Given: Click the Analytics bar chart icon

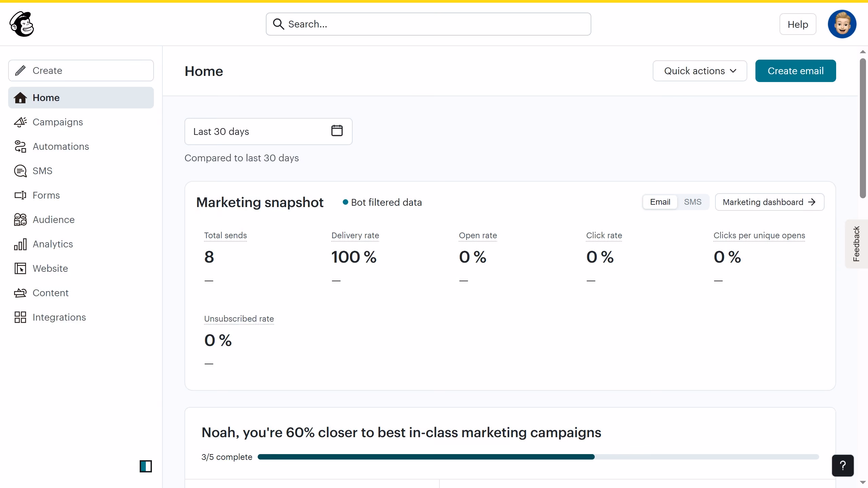Looking at the screenshot, I should [20, 244].
